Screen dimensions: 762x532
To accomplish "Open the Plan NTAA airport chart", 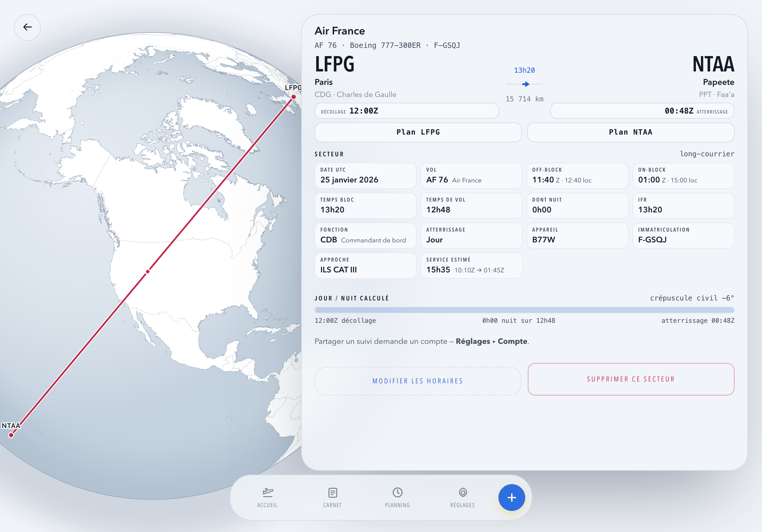I will [630, 132].
